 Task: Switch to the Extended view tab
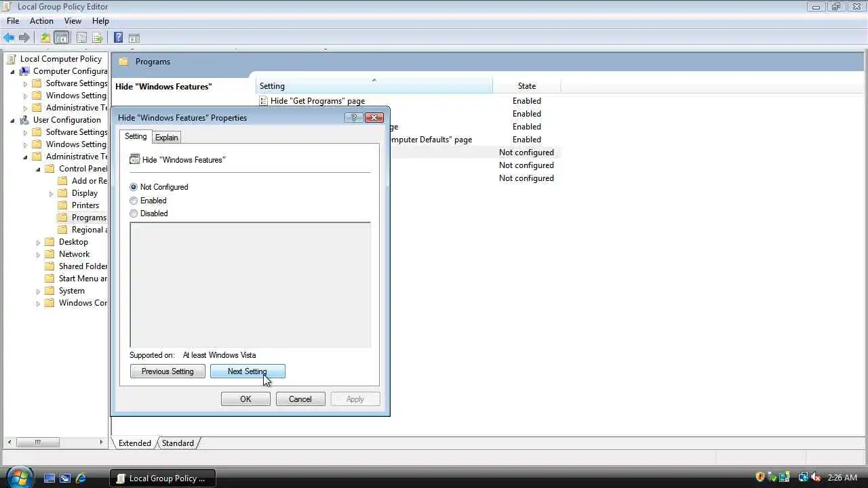tap(135, 443)
